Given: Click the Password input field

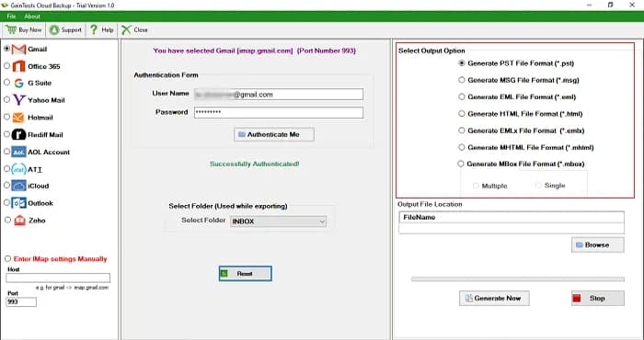Looking at the screenshot, I should [279, 112].
